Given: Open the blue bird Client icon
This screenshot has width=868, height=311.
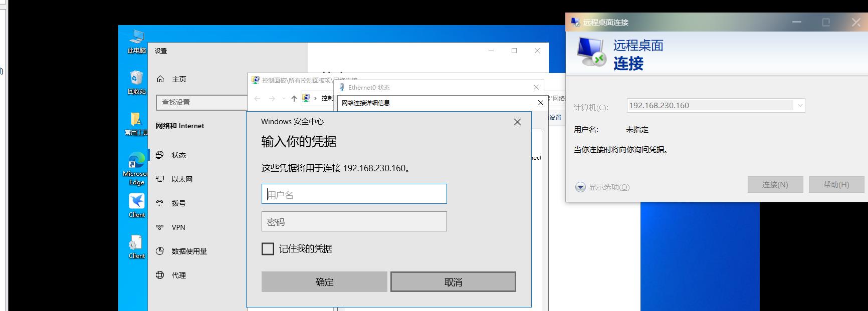Looking at the screenshot, I should (136, 205).
